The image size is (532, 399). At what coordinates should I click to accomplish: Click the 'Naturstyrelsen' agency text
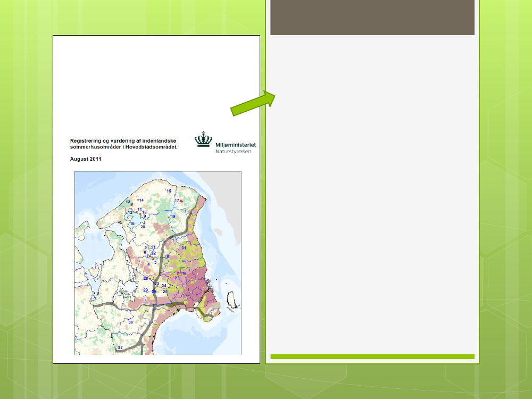(234, 151)
